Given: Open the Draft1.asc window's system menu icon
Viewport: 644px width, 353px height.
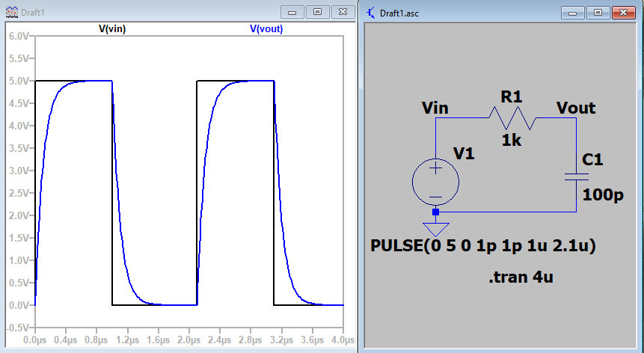Looking at the screenshot, I should (x=371, y=13).
